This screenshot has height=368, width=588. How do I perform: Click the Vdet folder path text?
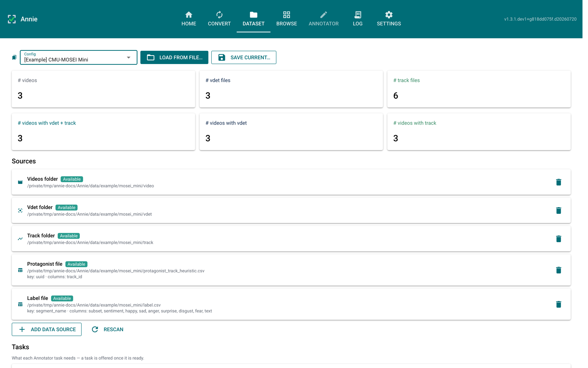pos(89,214)
